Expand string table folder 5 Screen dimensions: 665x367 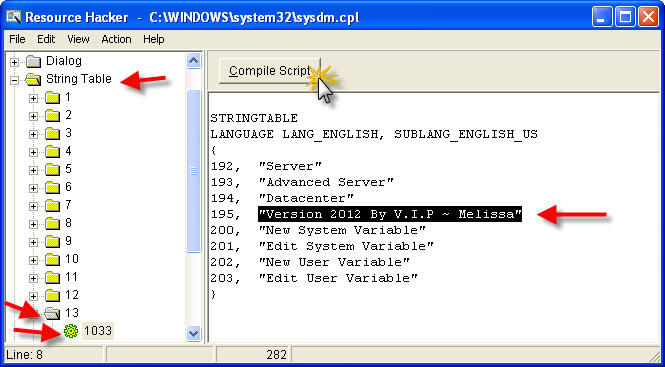point(33,170)
